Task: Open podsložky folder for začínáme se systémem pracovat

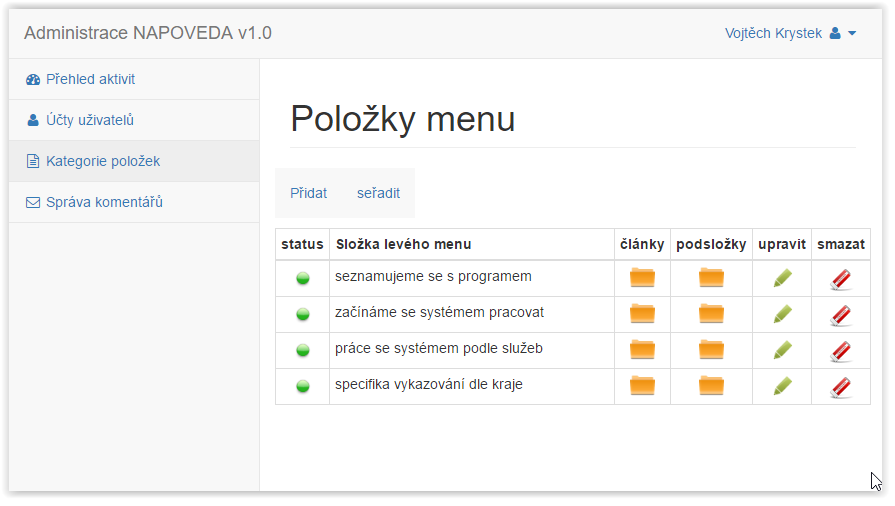Action: pos(711,314)
